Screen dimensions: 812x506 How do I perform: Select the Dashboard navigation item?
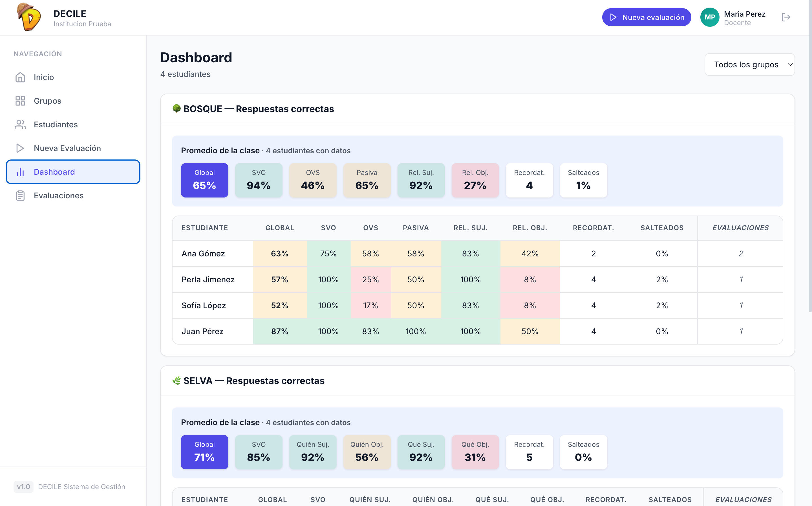coord(73,172)
